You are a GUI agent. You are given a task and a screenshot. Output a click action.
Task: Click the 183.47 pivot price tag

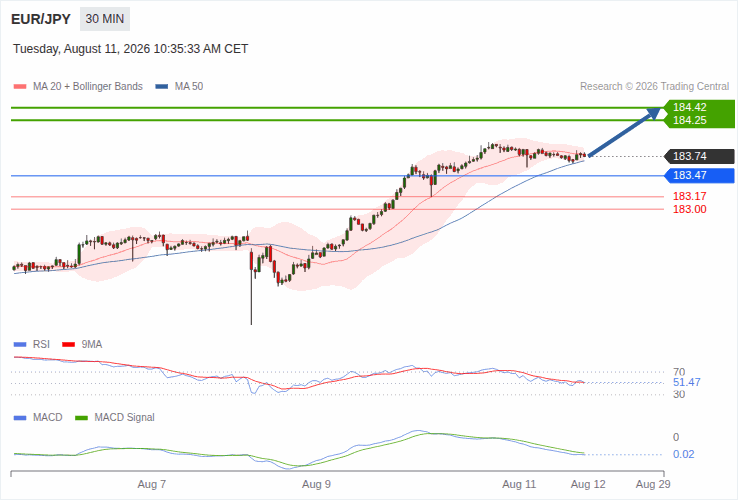(699, 176)
